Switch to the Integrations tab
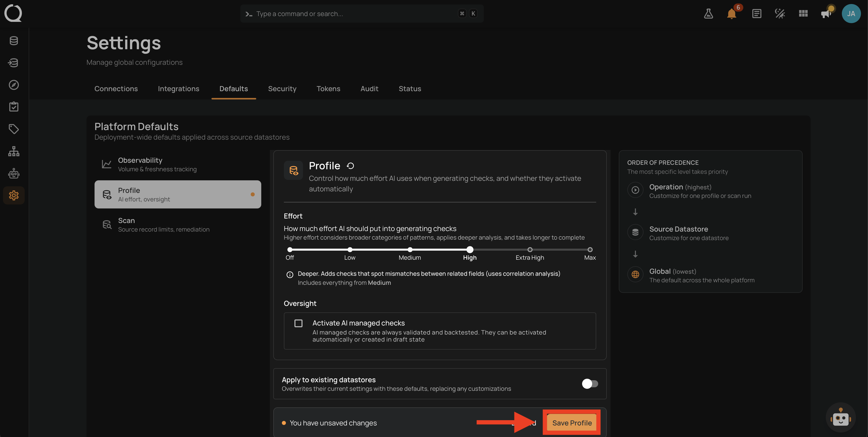 click(179, 89)
